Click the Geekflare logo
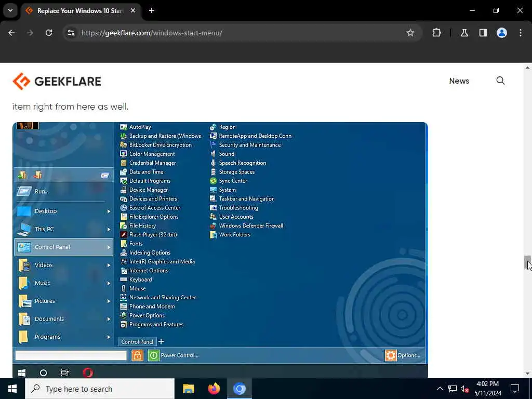The height and width of the screenshot is (399, 532). [x=57, y=81]
